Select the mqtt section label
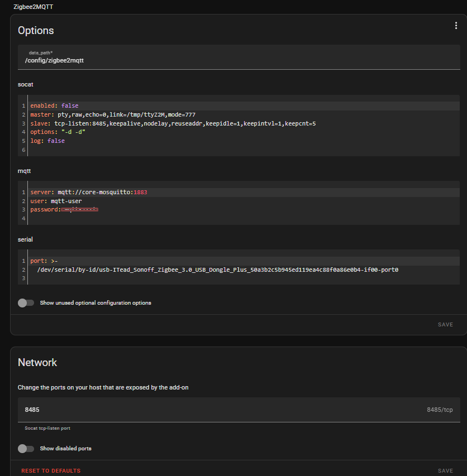Image resolution: width=467 pixels, height=476 pixels. pos(25,171)
